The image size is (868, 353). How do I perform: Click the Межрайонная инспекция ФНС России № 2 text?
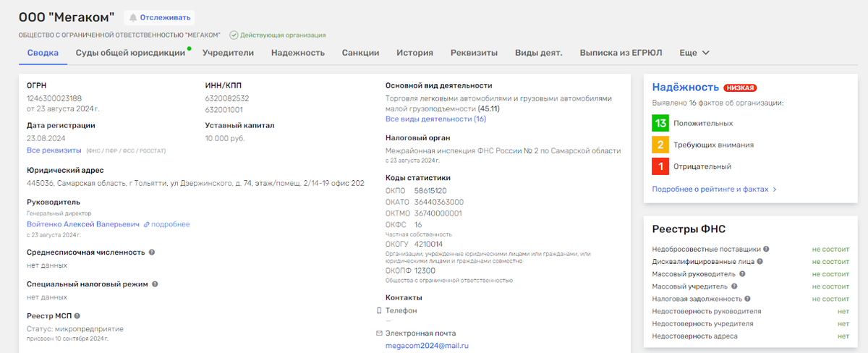tap(503, 150)
